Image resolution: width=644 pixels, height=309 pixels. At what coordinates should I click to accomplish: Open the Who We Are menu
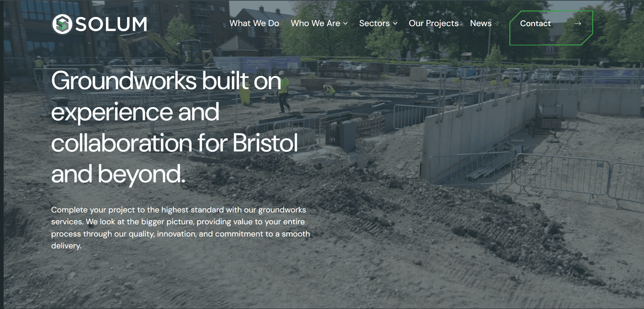(315, 23)
